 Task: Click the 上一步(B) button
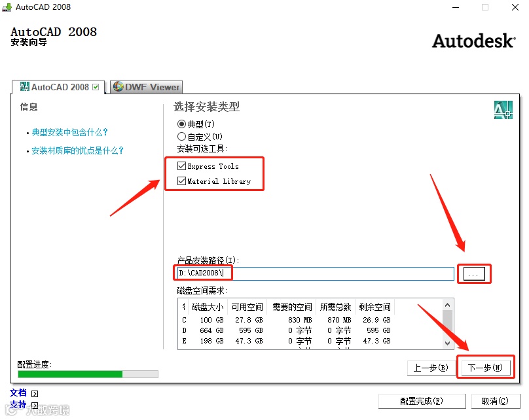(431, 368)
